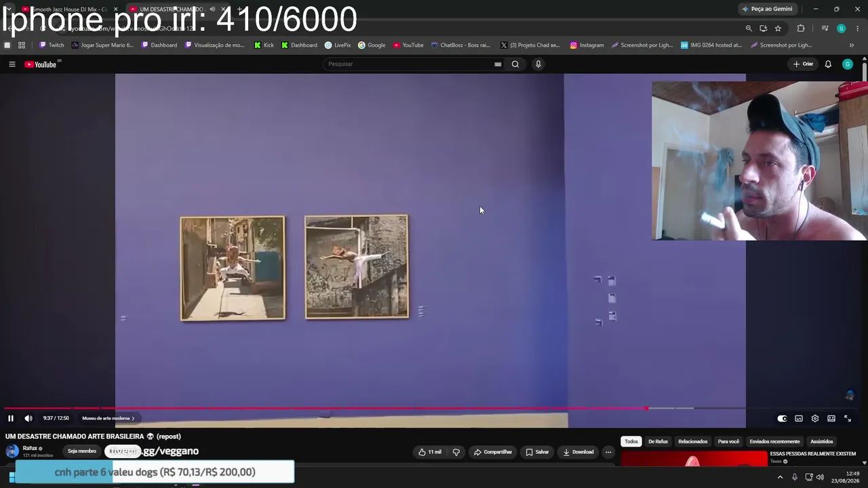Select the Para você filter chip
This screenshot has width=868, height=488.
click(x=728, y=441)
